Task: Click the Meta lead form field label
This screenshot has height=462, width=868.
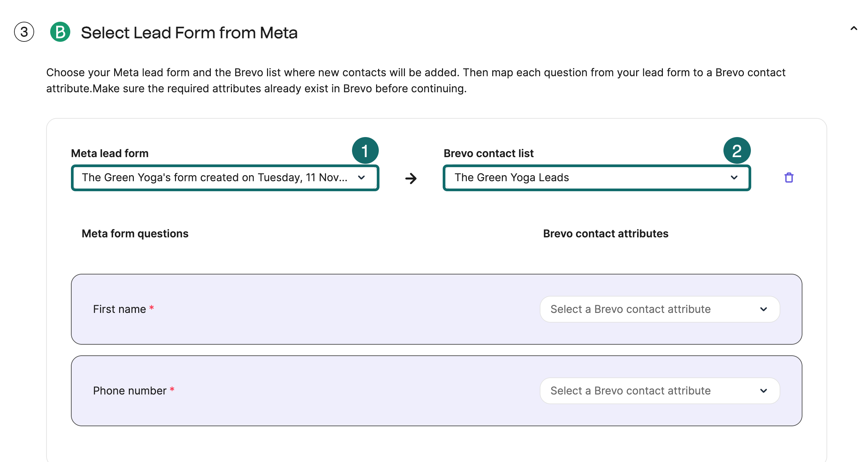Action: coord(109,153)
